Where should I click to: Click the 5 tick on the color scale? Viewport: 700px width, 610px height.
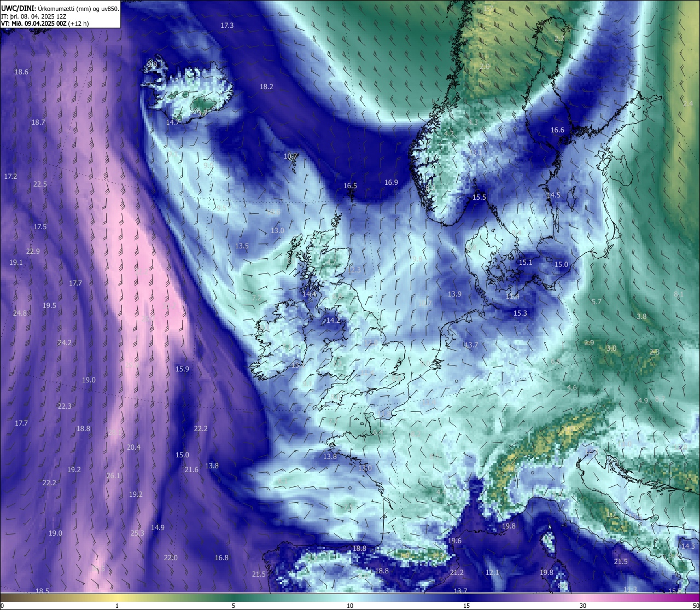(234, 606)
